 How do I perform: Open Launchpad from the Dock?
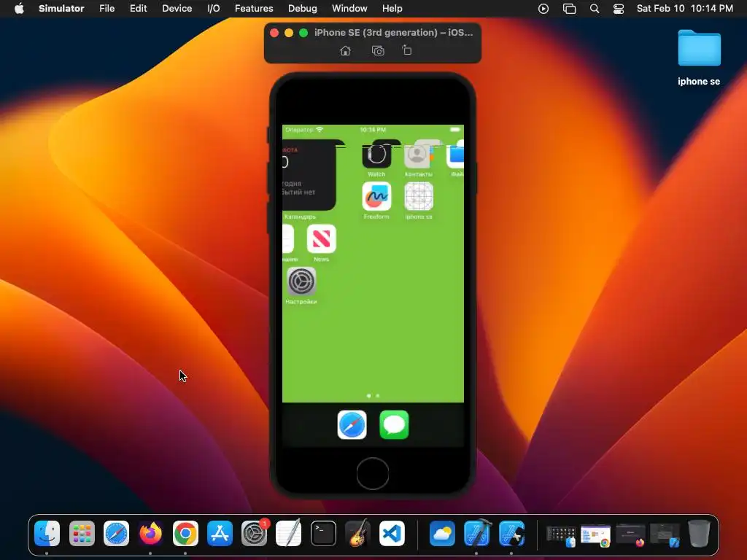coord(82,533)
